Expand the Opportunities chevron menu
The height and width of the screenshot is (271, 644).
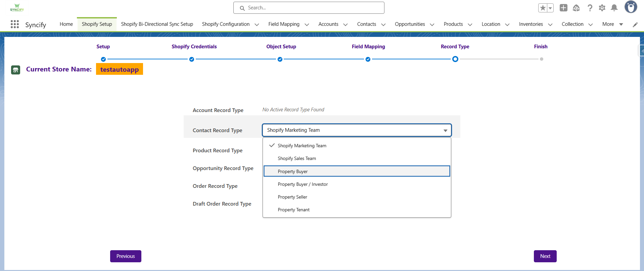(x=432, y=24)
